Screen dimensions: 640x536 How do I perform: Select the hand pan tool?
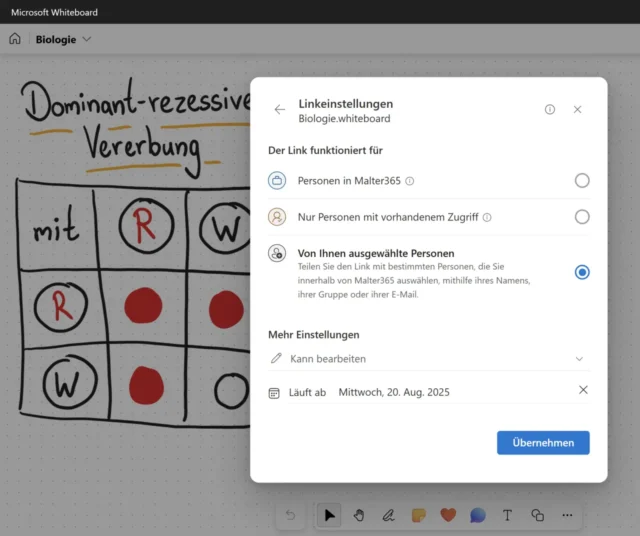pos(359,515)
